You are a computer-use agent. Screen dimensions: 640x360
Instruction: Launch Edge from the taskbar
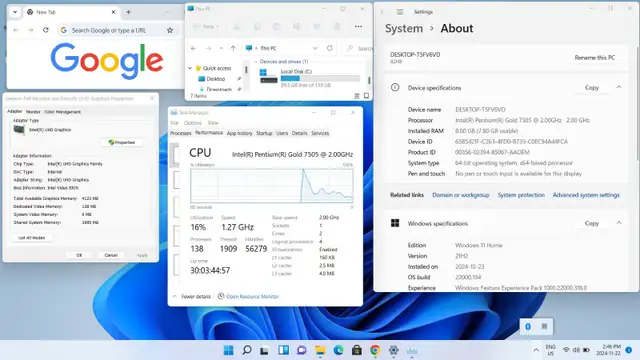click(338, 350)
